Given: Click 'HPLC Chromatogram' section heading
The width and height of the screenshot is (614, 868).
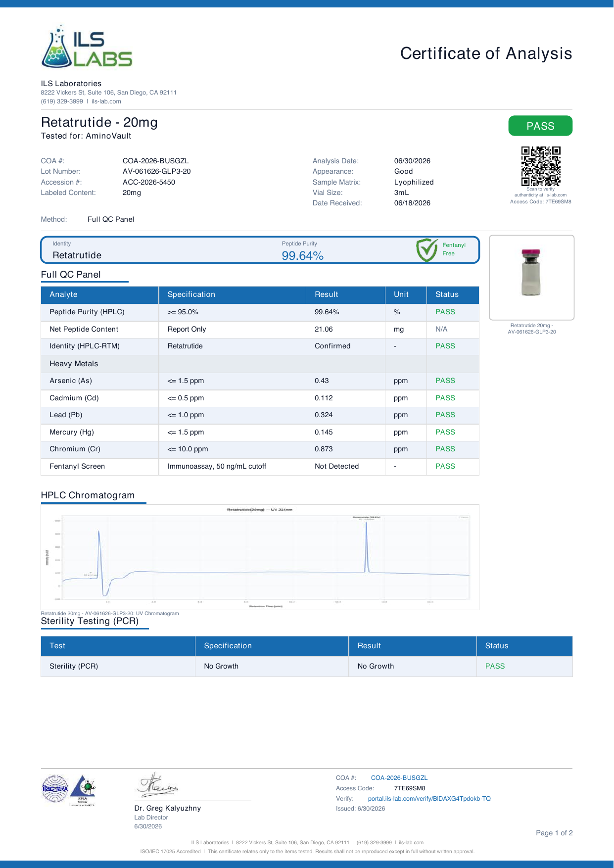Looking at the screenshot, I should pyautogui.click(x=88, y=495).
